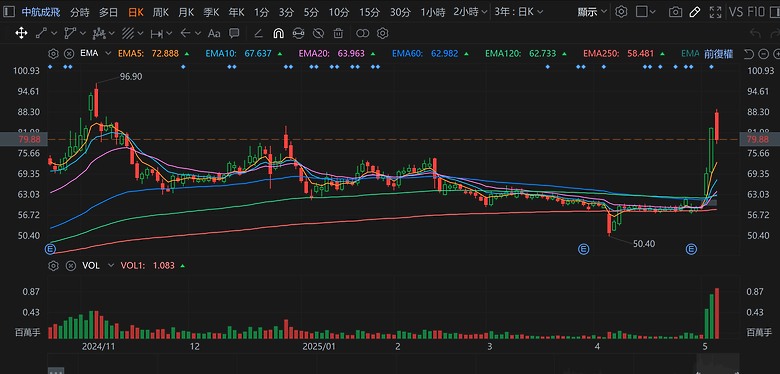This screenshot has width=780, height=374.
Task: Click the undo arrow in drawing toolbar
Action: coord(755,33)
